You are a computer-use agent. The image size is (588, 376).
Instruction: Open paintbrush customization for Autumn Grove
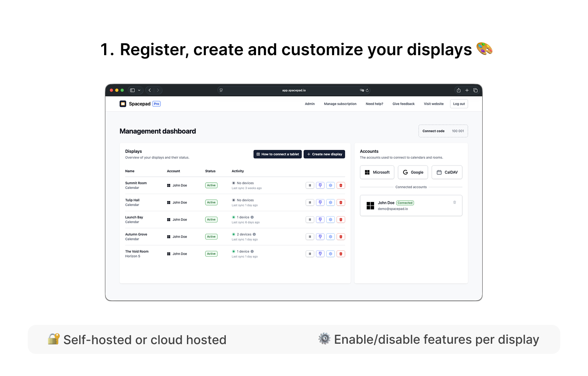point(320,237)
